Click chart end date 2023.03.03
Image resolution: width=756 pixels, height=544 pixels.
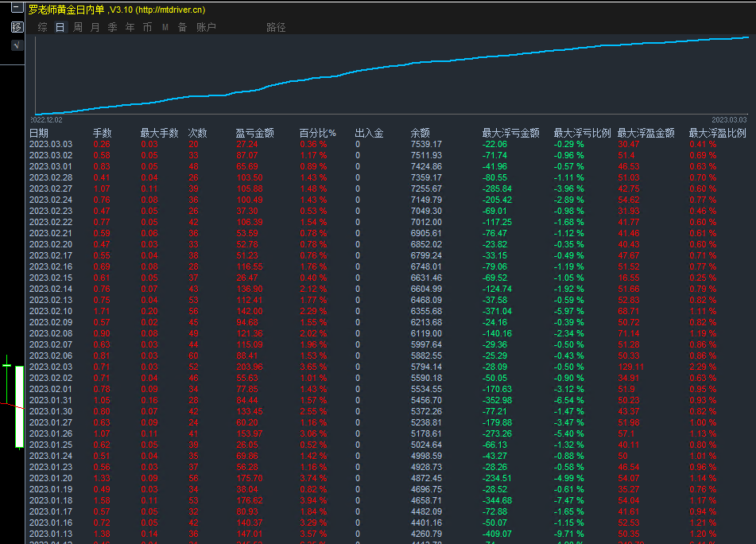pyautogui.click(x=729, y=119)
